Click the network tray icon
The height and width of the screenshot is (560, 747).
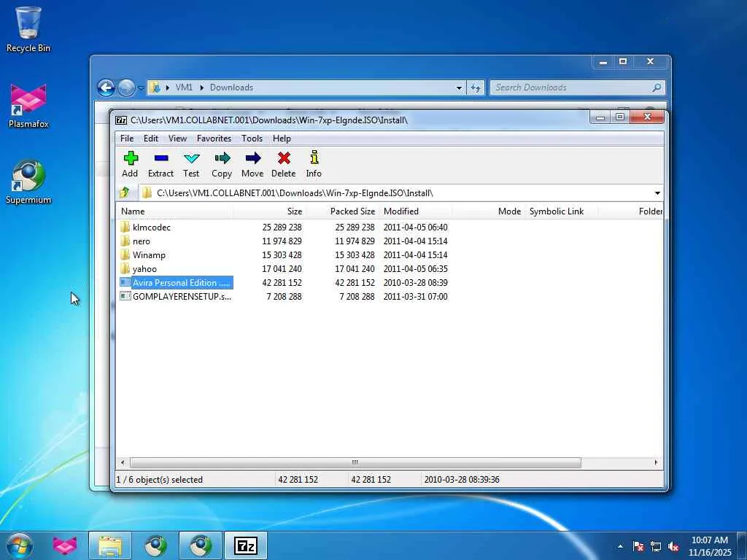656,546
